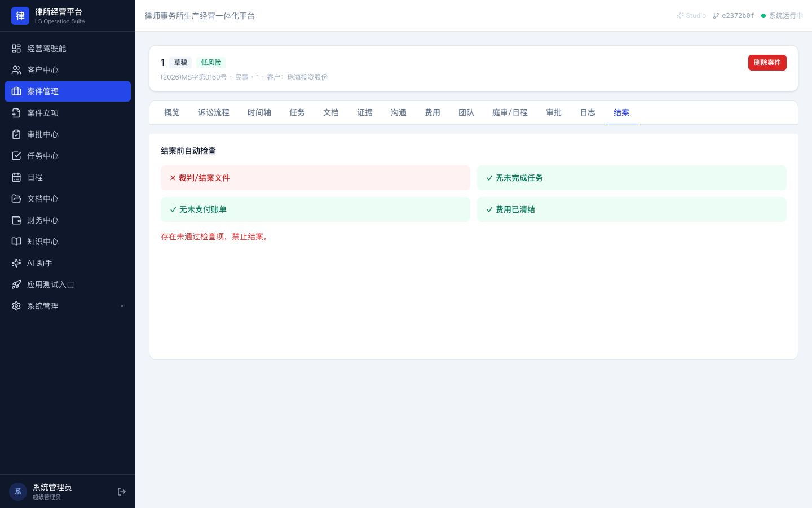
Task: Select the 时间轴 tab
Action: click(259, 113)
